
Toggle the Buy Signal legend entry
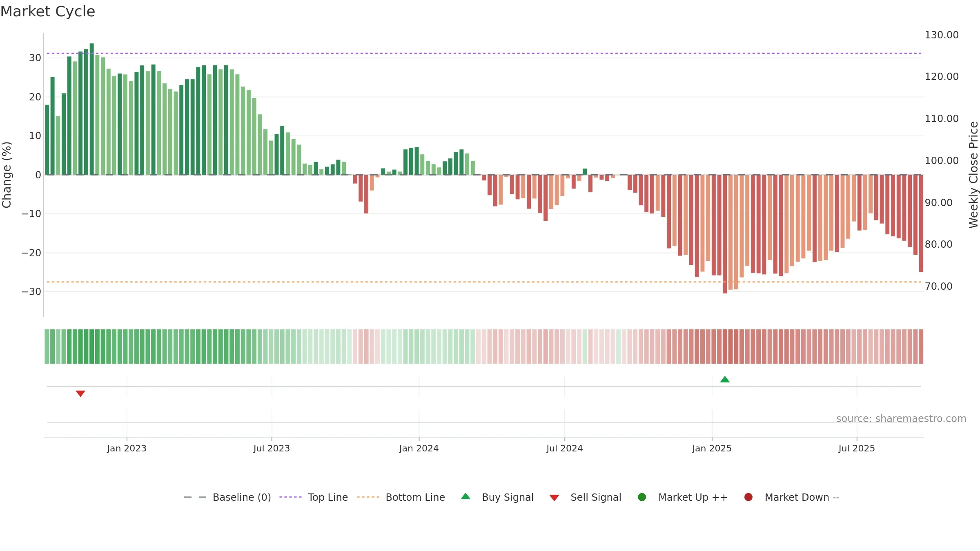click(x=497, y=497)
